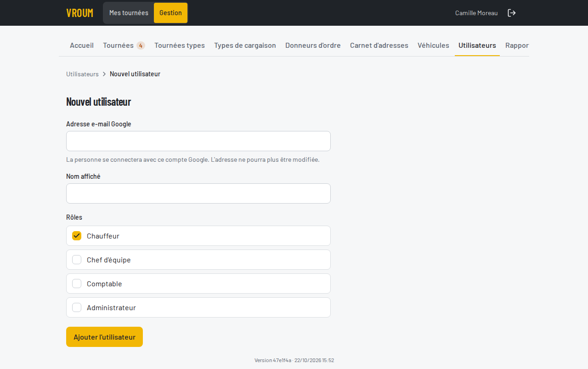Check the Administrateur role checkbox
Viewport: 588px width, 369px height.
(77, 307)
